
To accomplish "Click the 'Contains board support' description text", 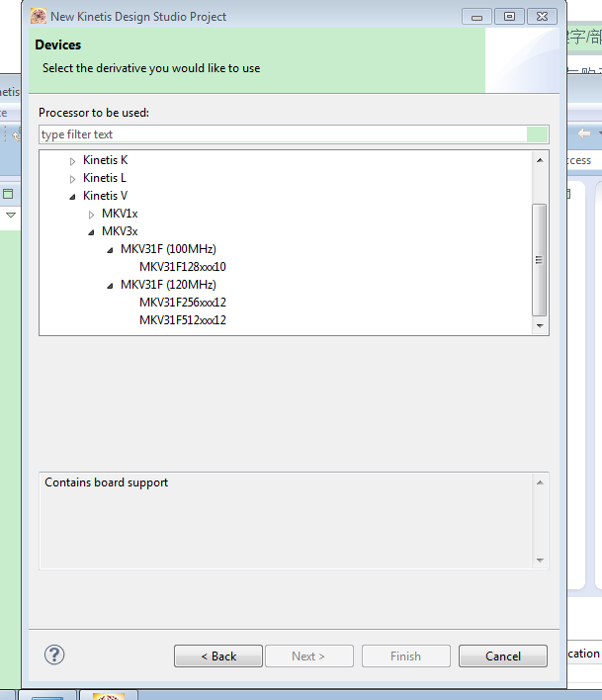I will coord(106,482).
